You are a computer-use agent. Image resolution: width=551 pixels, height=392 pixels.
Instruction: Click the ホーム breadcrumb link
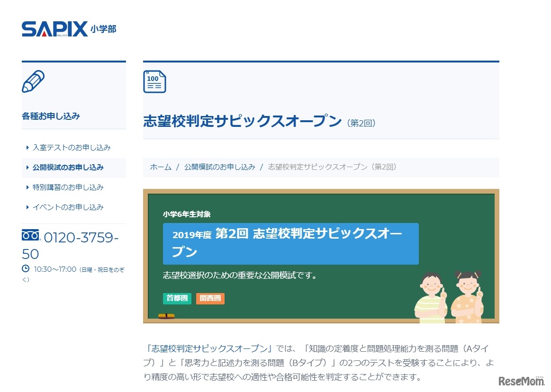pyautogui.click(x=161, y=167)
